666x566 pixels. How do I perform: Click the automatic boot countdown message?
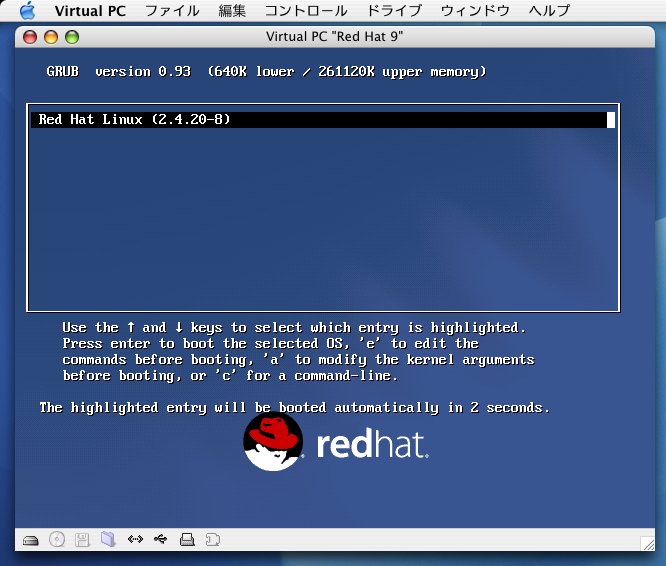click(x=294, y=408)
